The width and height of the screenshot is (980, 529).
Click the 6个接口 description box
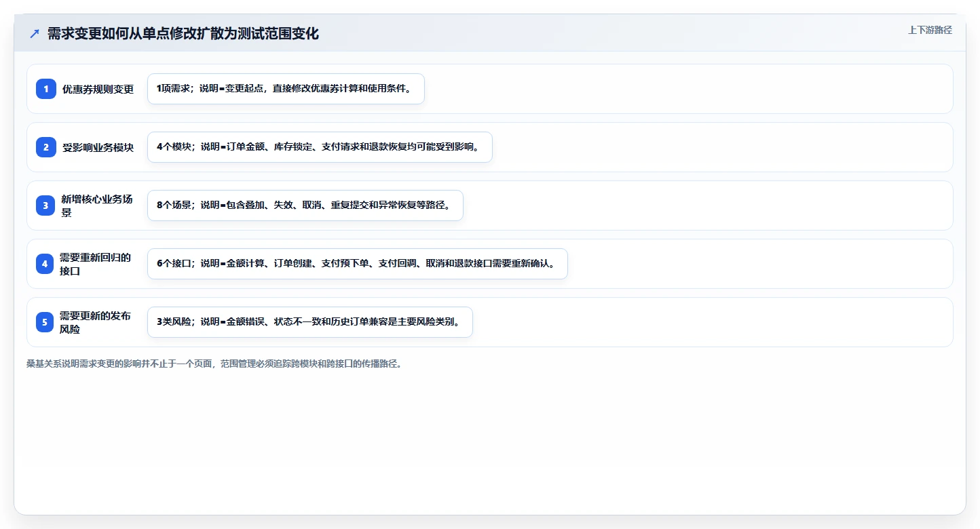pos(358,264)
